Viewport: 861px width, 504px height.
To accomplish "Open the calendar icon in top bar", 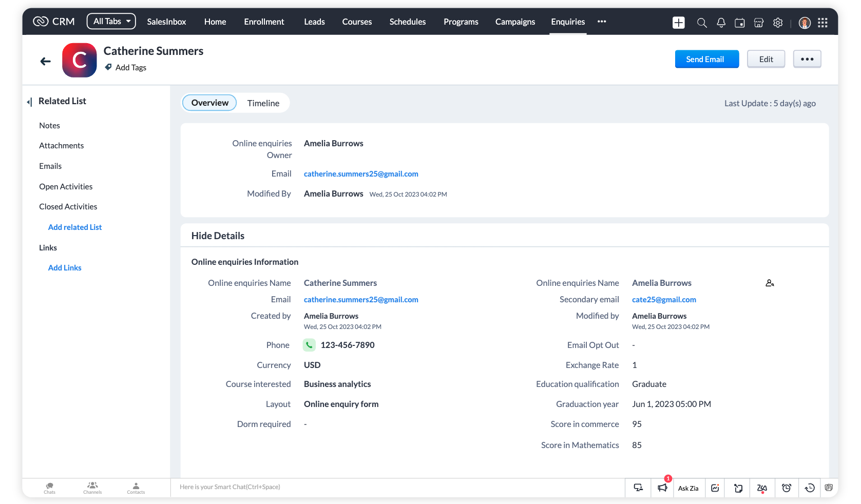I will pos(740,23).
